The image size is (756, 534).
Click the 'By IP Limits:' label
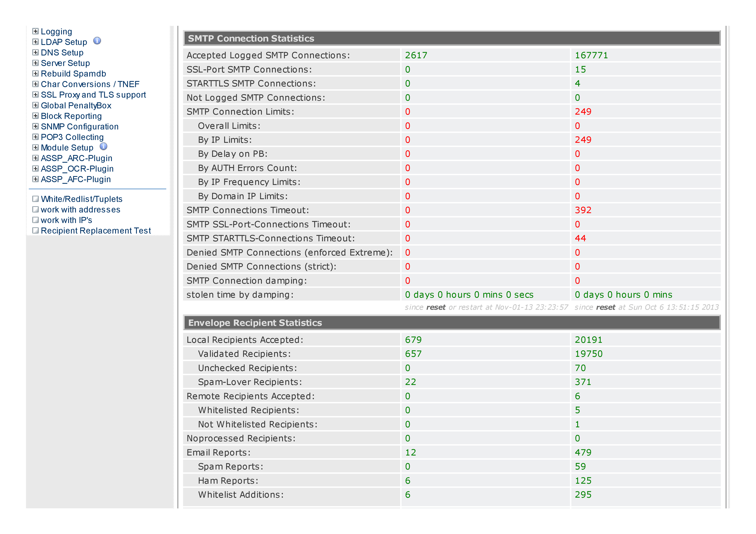point(225,140)
